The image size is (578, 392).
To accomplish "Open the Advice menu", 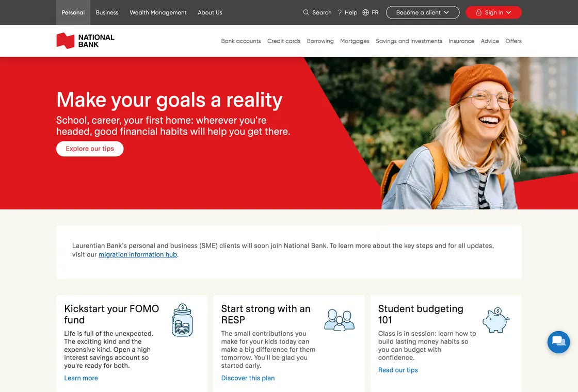I will click(x=490, y=41).
